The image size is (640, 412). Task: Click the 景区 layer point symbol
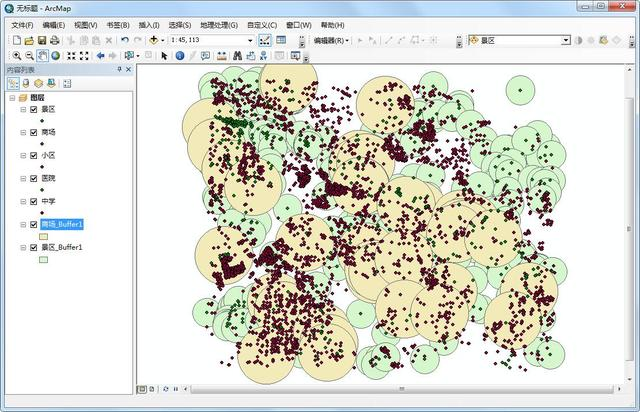[x=42, y=121]
